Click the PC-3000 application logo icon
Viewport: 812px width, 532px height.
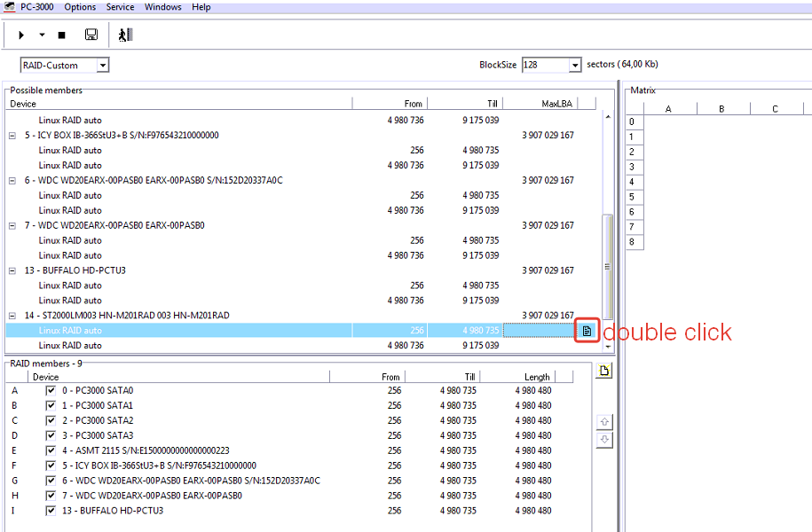point(10,7)
